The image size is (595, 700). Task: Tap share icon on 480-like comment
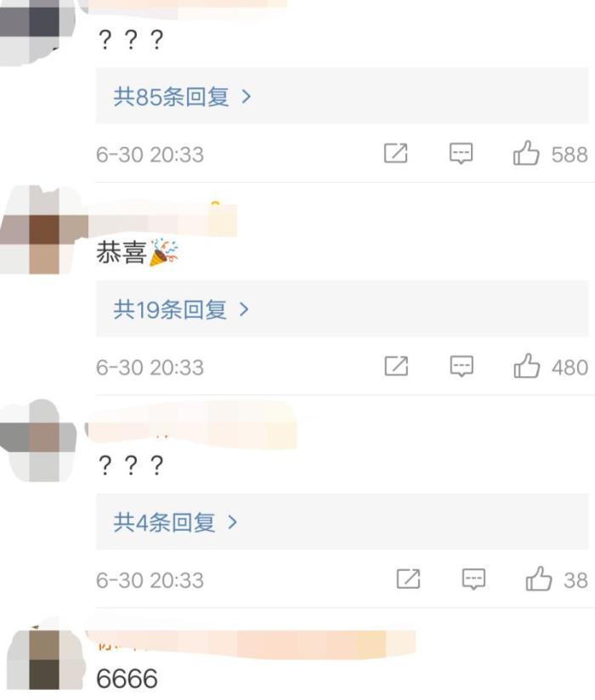396,366
